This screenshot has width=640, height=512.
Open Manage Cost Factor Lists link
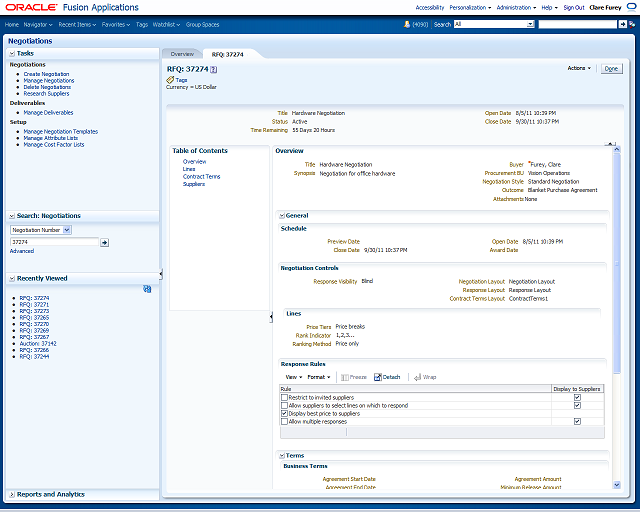tap(53, 145)
